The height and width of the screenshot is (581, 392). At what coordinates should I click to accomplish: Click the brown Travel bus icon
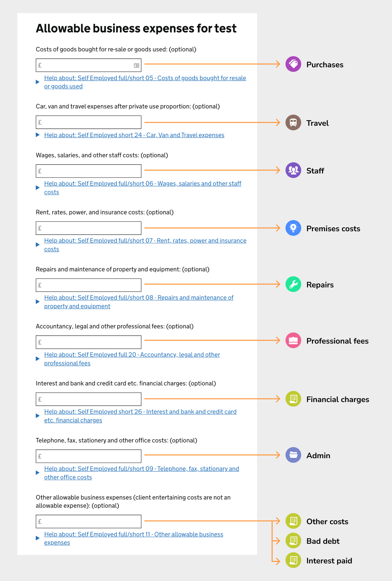click(x=293, y=122)
